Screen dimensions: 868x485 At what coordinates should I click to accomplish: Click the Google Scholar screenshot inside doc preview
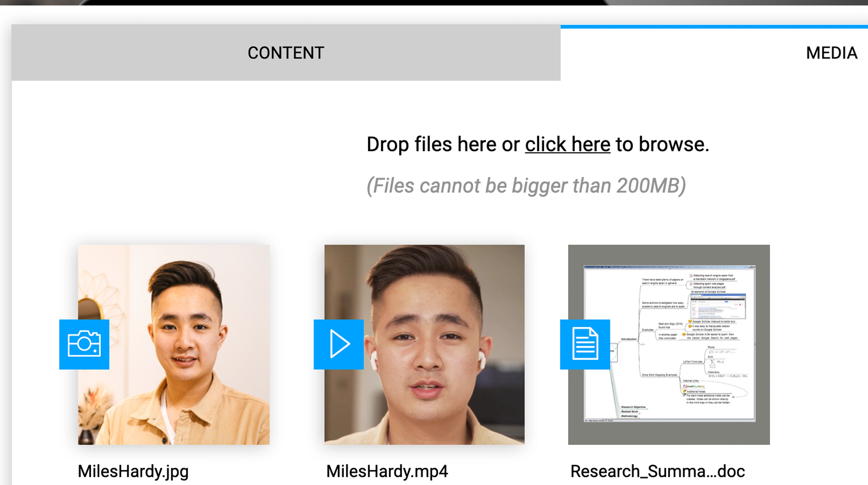[x=718, y=306]
